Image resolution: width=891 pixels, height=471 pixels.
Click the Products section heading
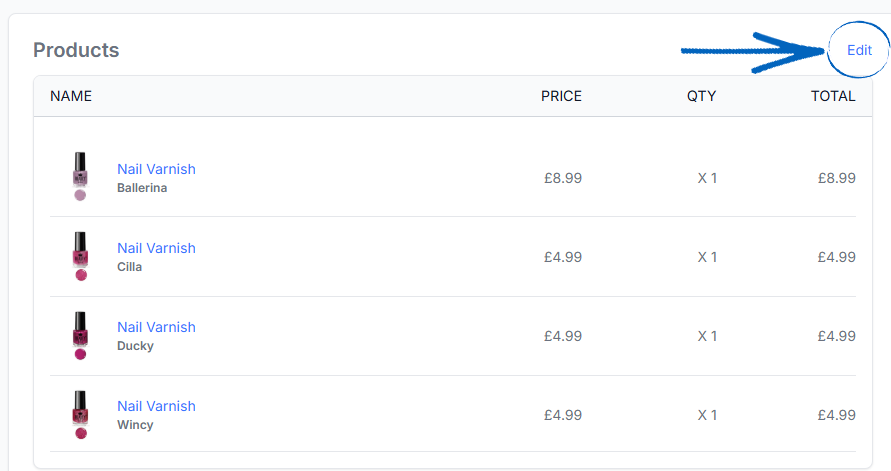(x=76, y=50)
